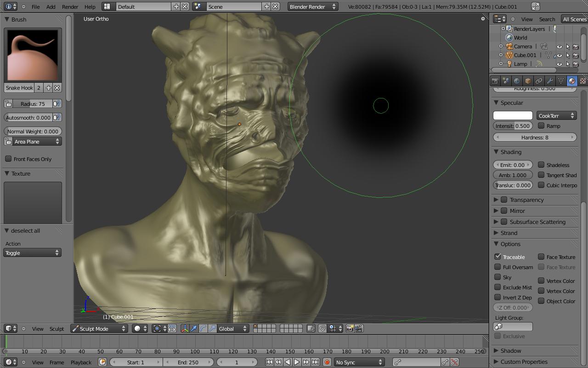This screenshot has width=588, height=368.
Task: Click the Object constraints chain icon
Action: tap(539, 81)
